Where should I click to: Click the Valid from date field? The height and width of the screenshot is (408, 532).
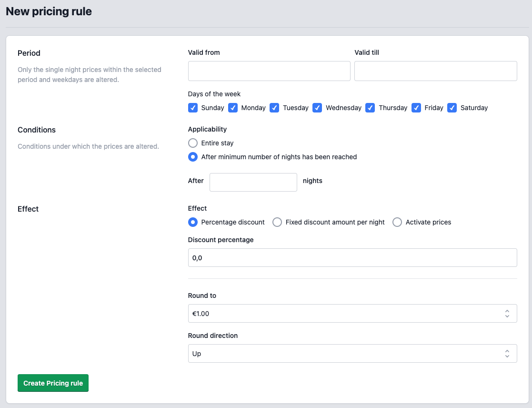point(269,71)
